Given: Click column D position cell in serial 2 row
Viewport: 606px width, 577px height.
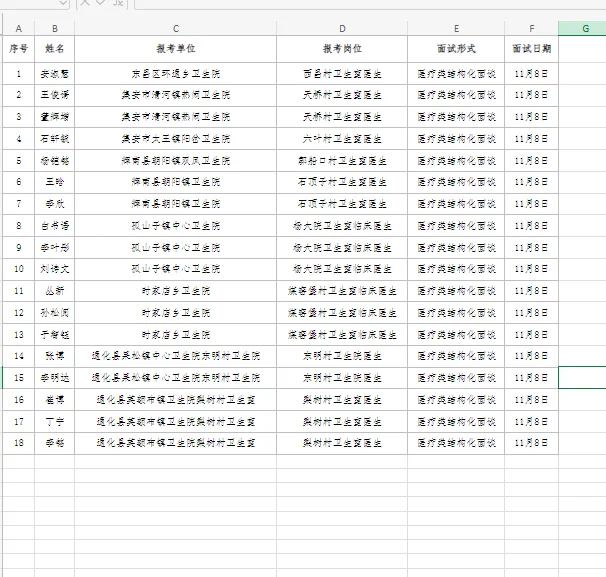Looking at the screenshot, I should click(x=342, y=95).
